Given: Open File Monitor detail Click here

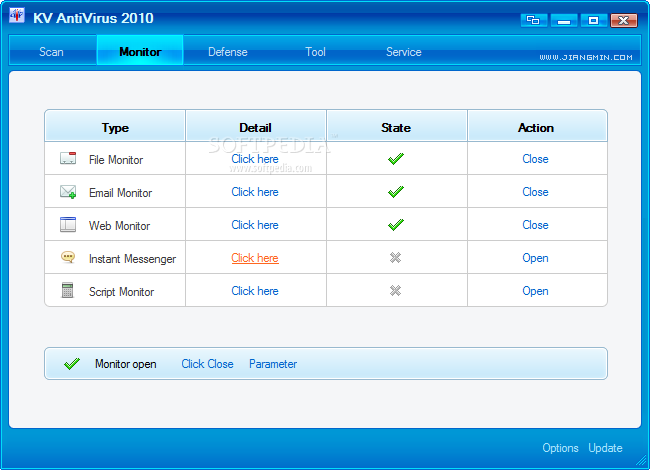Looking at the screenshot, I should tap(255, 159).
